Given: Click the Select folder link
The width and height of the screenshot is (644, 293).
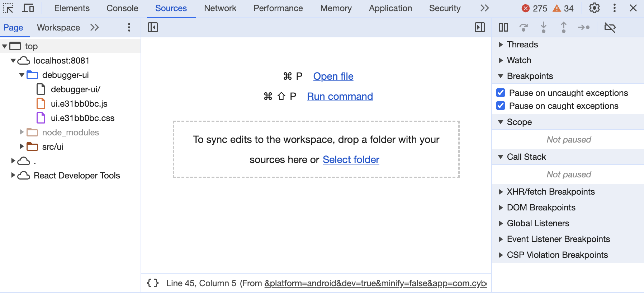Looking at the screenshot, I should pos(351,159).
